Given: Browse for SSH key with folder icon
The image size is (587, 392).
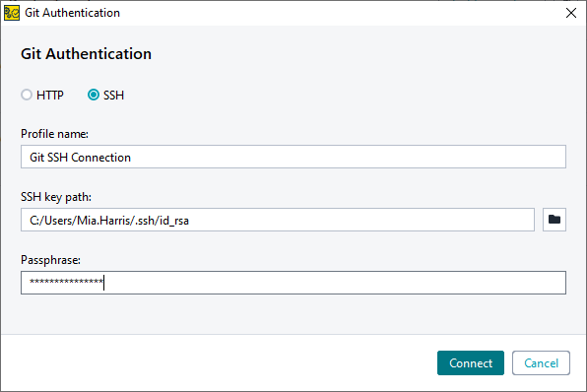Looking at the screenshot, I should pyautogui.click(x=554, y=220).
